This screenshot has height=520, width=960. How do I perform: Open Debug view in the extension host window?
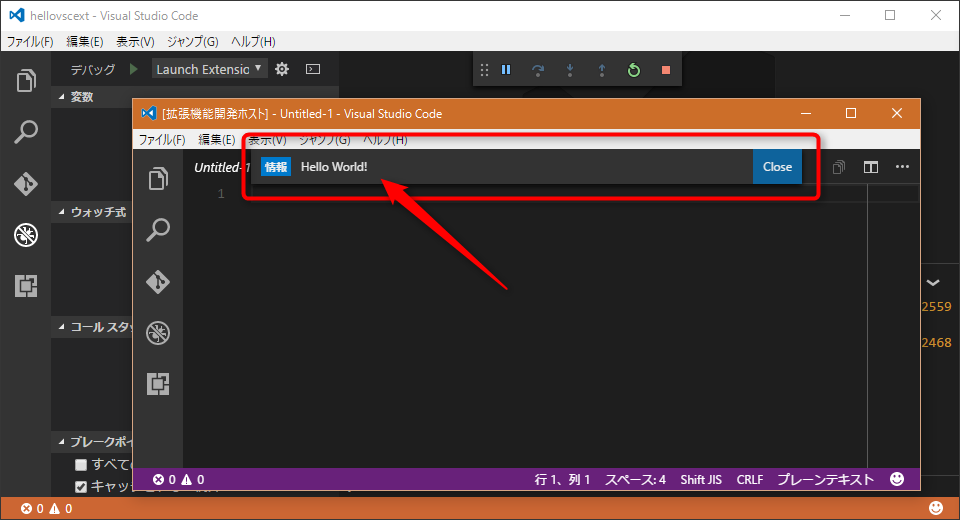(x=158, y=333)
